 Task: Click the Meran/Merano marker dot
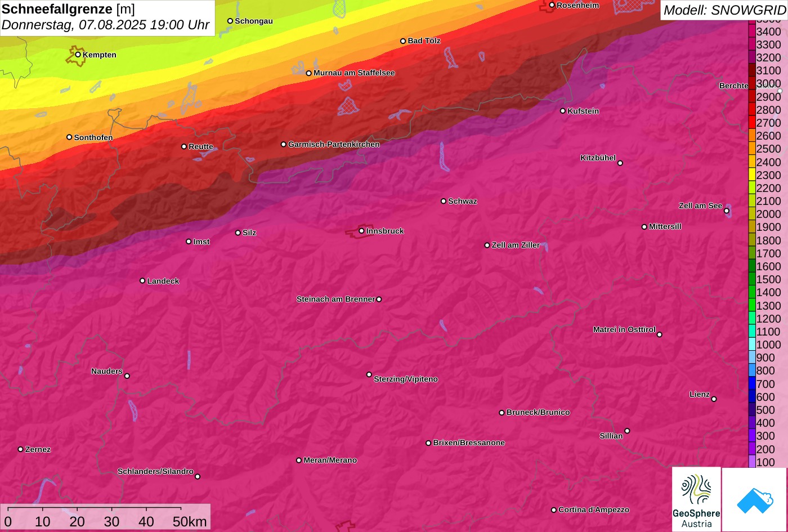[x=299, y=461]
